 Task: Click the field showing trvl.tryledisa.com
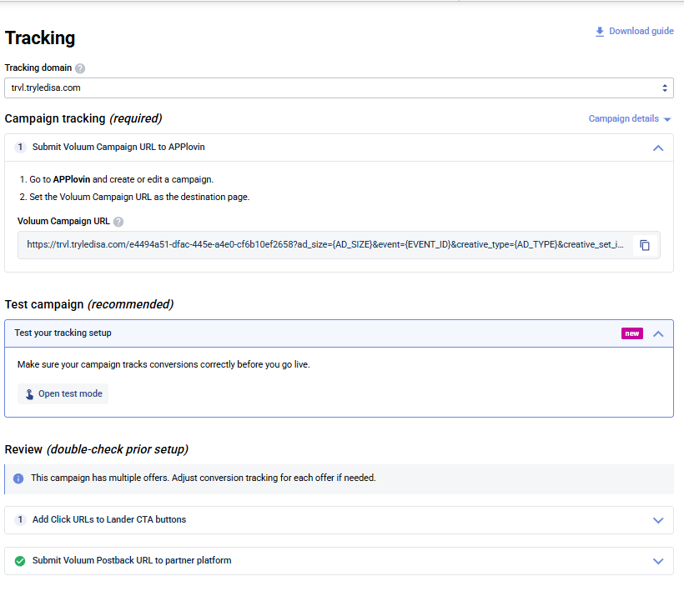(x=334, y=88)
